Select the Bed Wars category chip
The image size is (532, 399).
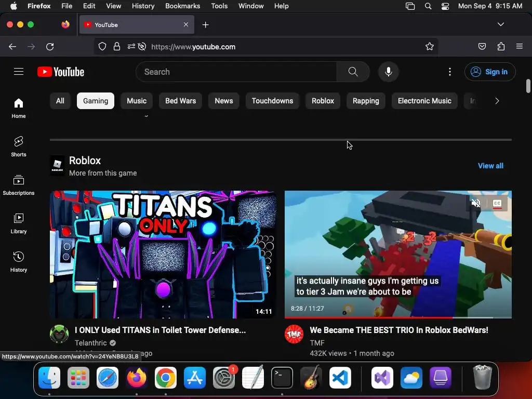coord(180,101)
